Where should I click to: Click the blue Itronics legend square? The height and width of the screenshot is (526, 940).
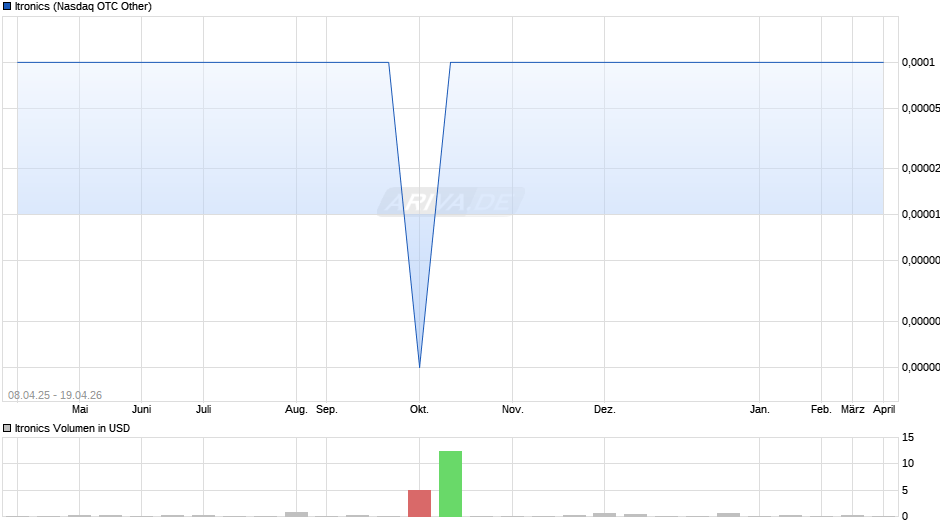[7, 7]
